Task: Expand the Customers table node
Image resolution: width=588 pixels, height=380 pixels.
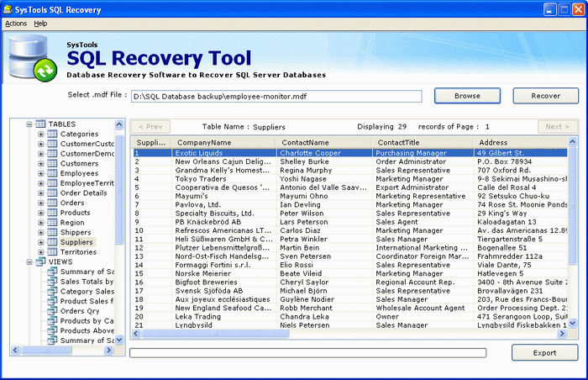Action: 40,163
